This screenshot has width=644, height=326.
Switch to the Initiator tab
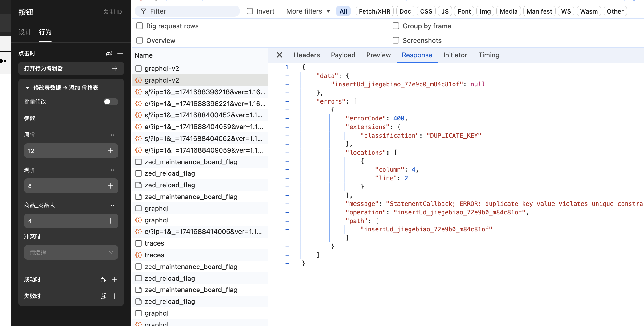pyautogui.click(x=455, y=55)
